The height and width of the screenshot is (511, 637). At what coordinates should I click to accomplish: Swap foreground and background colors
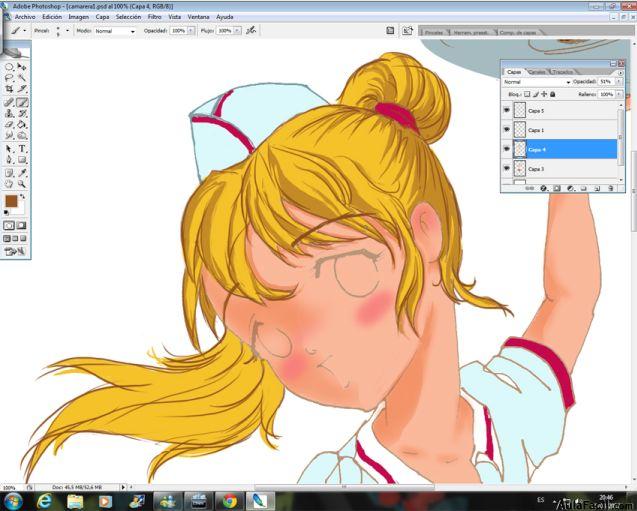[22, 196]
